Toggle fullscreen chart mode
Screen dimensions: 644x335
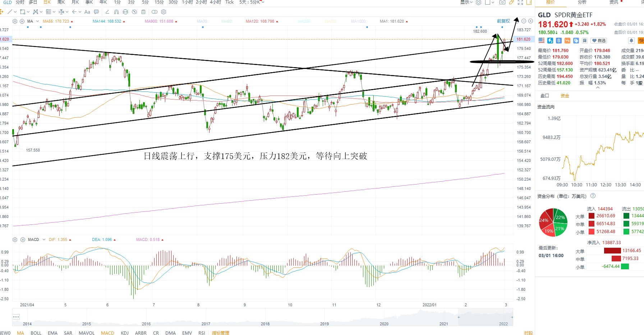coord(520,2)
